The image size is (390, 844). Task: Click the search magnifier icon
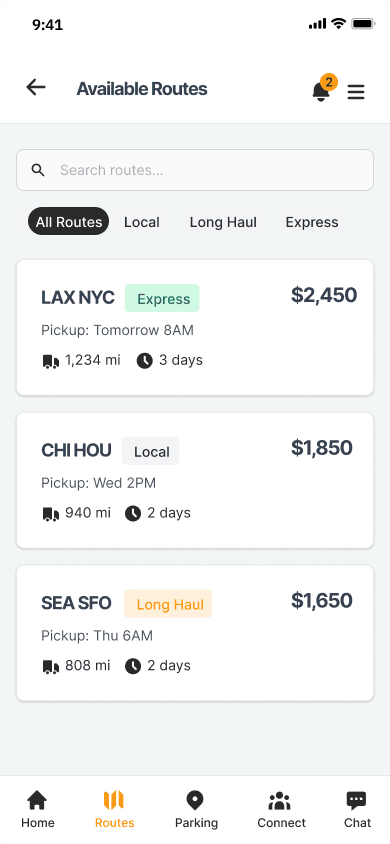[x=38, y=170]
